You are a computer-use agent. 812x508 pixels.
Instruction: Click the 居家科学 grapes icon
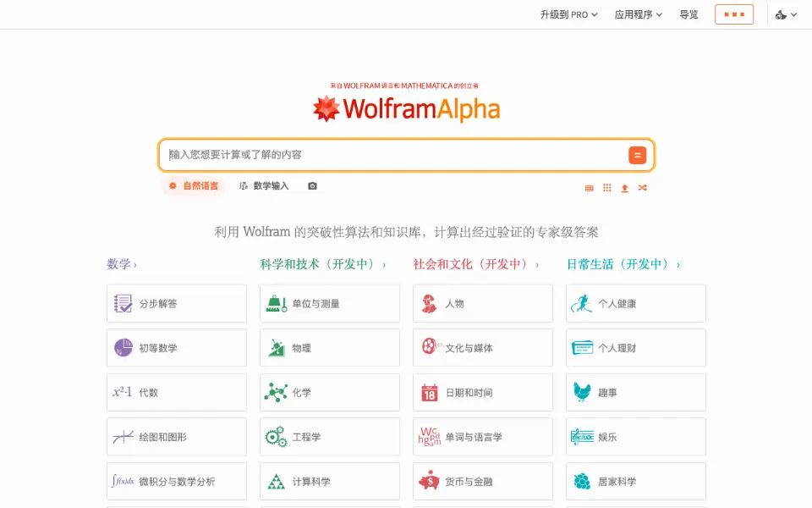[x=582, y=482]
